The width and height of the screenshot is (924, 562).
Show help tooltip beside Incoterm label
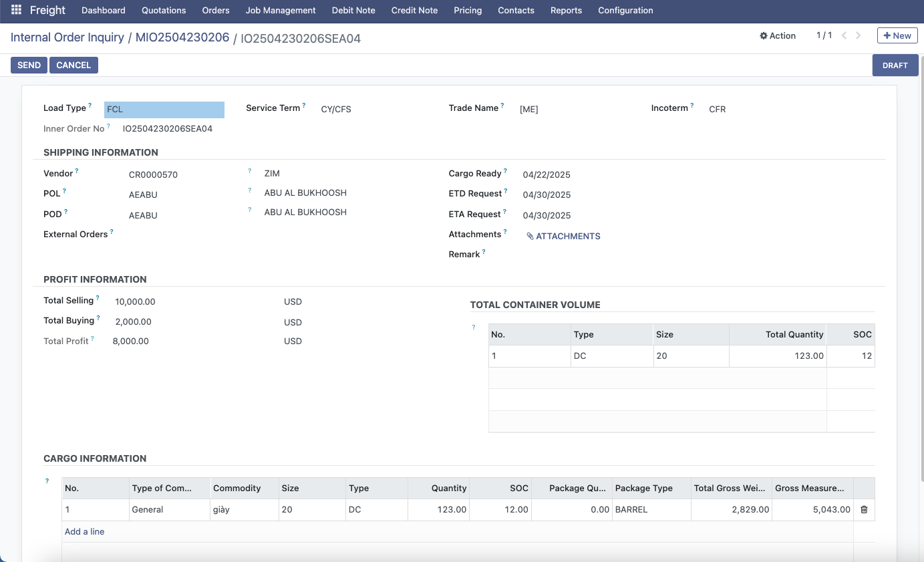[x=692, y=106]
